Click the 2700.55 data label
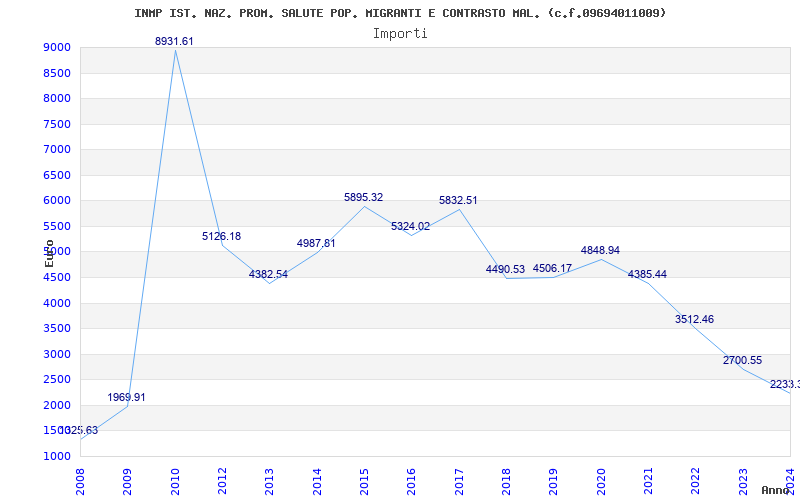This screenshot has width=800, height=500. (x=742, y=360)
